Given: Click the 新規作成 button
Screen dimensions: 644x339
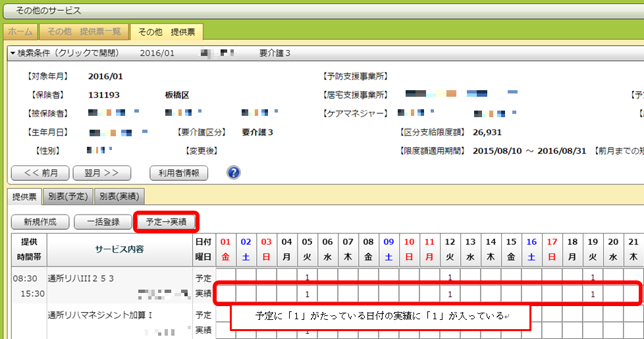Looking at the screenshot, I should 40,222.
